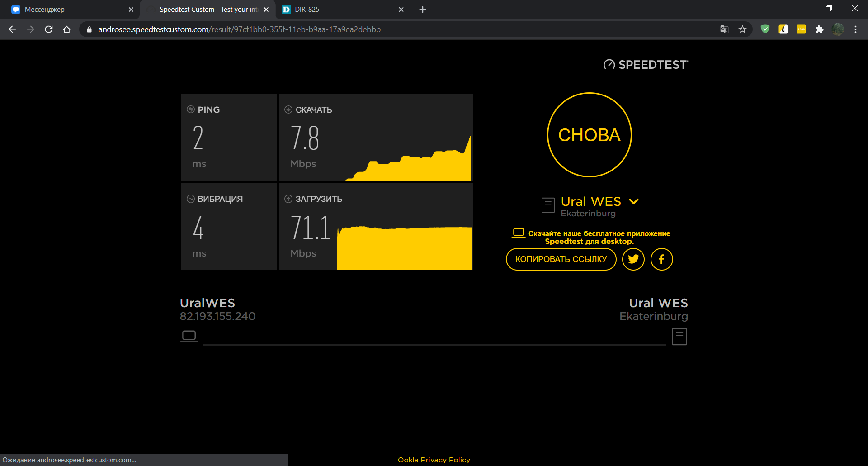Click КОПИРОВАТЬ ССЫЛКУ button
868x466 pixels.
(x=561, y=259)
